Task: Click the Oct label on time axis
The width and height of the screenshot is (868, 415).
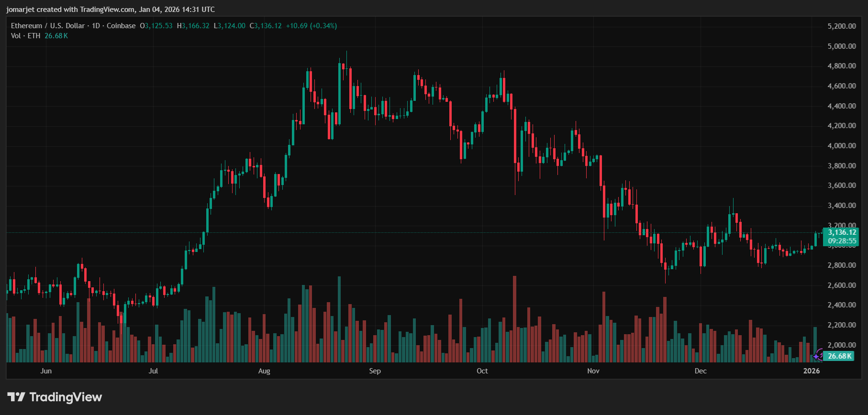Action: point(482,371)
